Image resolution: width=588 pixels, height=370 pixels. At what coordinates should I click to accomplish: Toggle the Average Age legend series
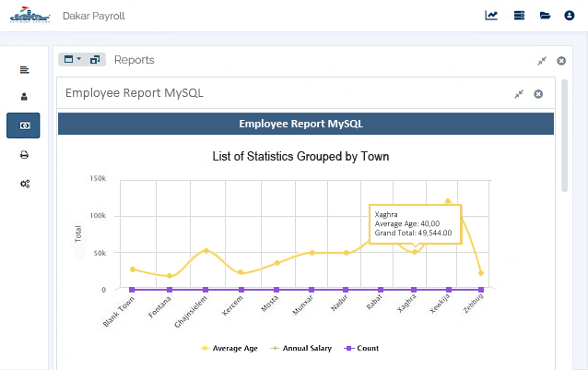click(x=229, y=348)
